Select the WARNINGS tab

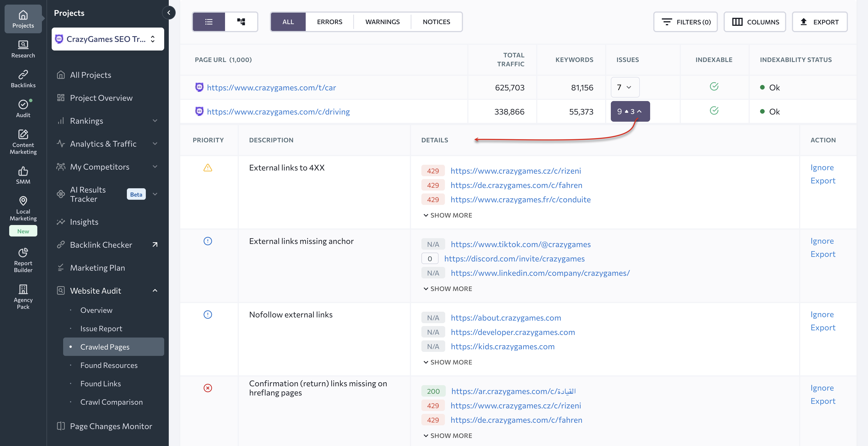(x=382, y=22)
